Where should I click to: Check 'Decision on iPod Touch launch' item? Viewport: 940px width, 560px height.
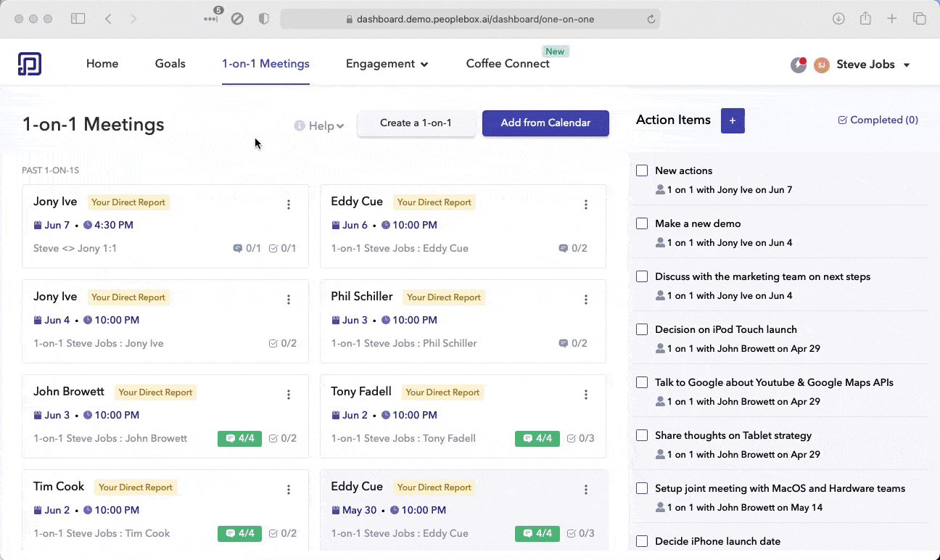tap(642, 329)
